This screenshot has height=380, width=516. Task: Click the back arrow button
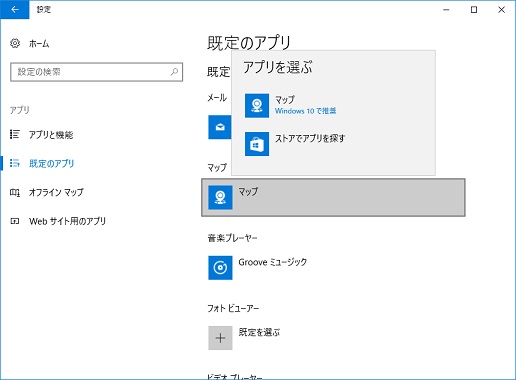pyautogui.click(x=15, y=10)
